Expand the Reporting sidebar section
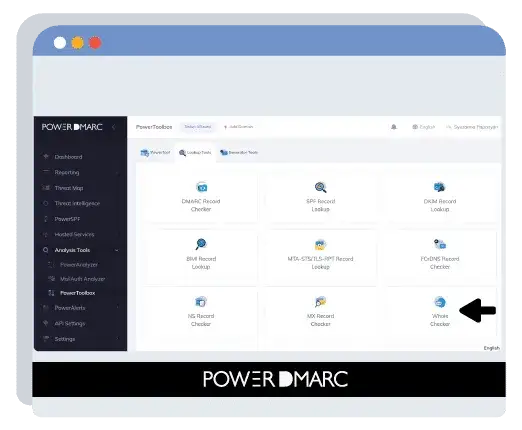The height and width of the screenshot is (430, 522). coord(117,172)
